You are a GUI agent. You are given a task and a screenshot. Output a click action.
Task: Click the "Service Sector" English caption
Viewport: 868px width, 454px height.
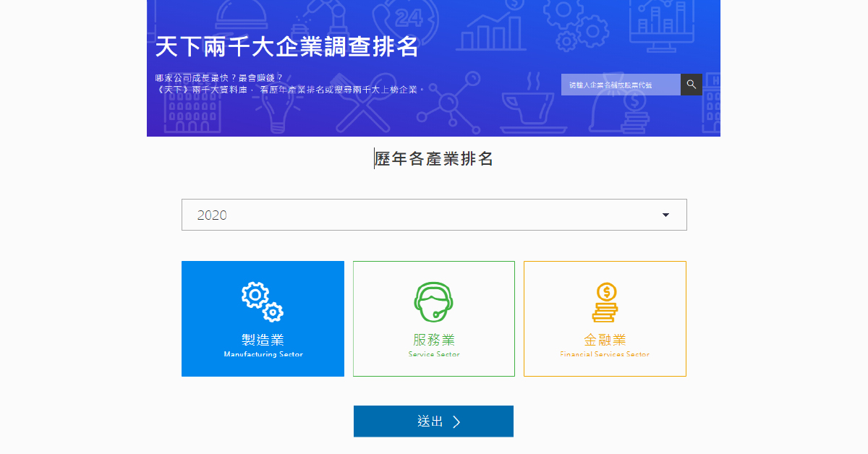(x=433, y=354)
